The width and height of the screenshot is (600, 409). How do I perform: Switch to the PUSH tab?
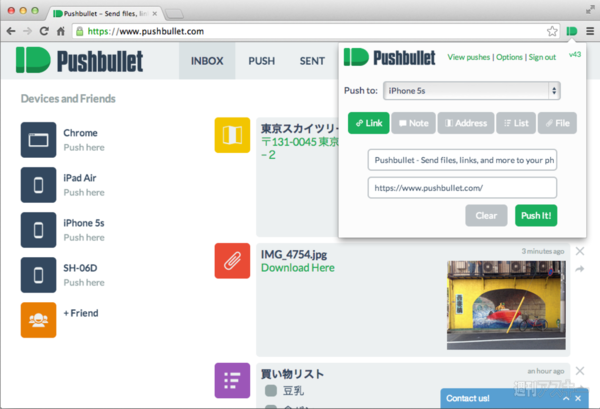click(x=262, y=61)
